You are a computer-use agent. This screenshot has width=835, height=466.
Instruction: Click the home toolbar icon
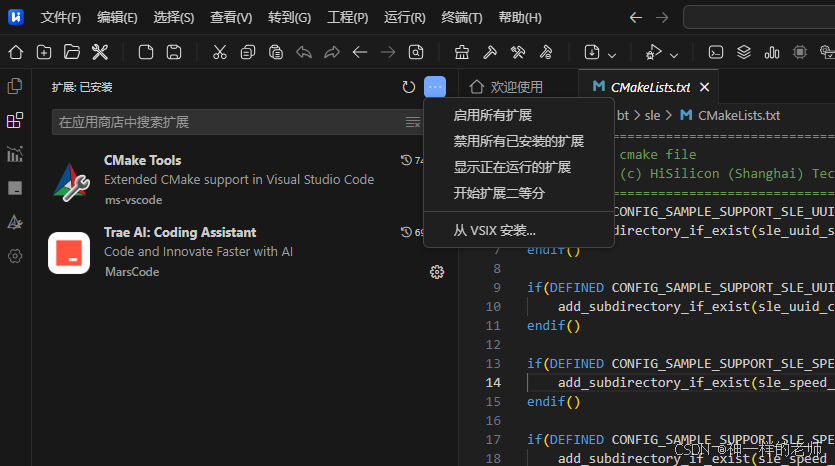pos(16,52)
